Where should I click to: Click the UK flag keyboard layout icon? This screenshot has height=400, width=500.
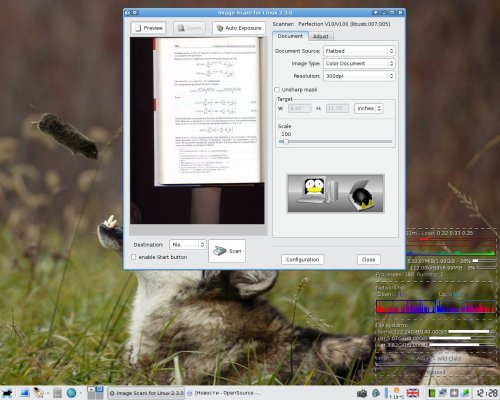[413, 393]
